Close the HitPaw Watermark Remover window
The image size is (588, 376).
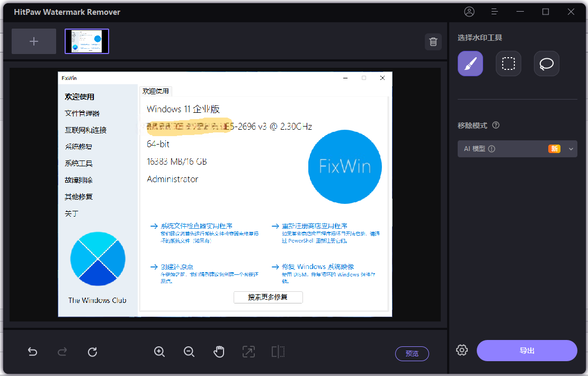571,12
